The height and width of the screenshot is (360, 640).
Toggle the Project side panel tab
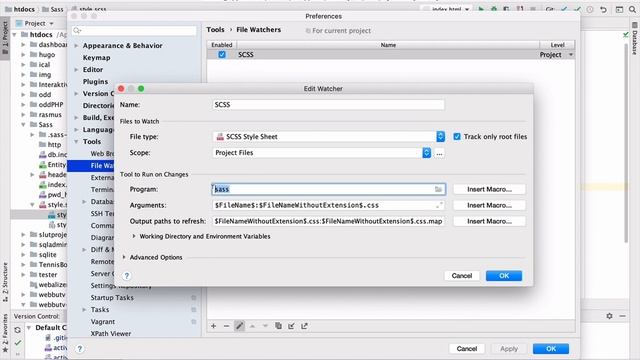(x=5, y=38)
